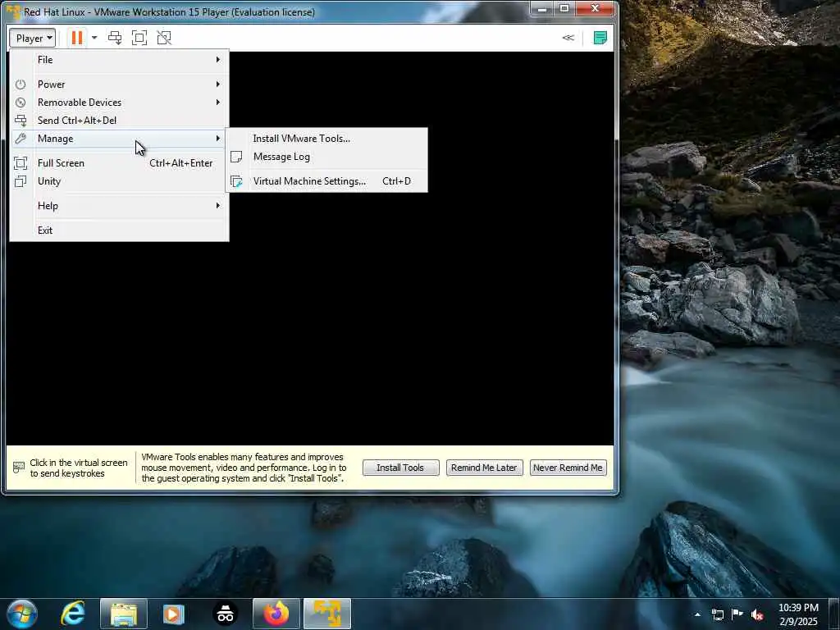Choose Full Screen from the Player menu
Image resolution: width=840 pixels, height=630 pixels.
tap(120, 163)
